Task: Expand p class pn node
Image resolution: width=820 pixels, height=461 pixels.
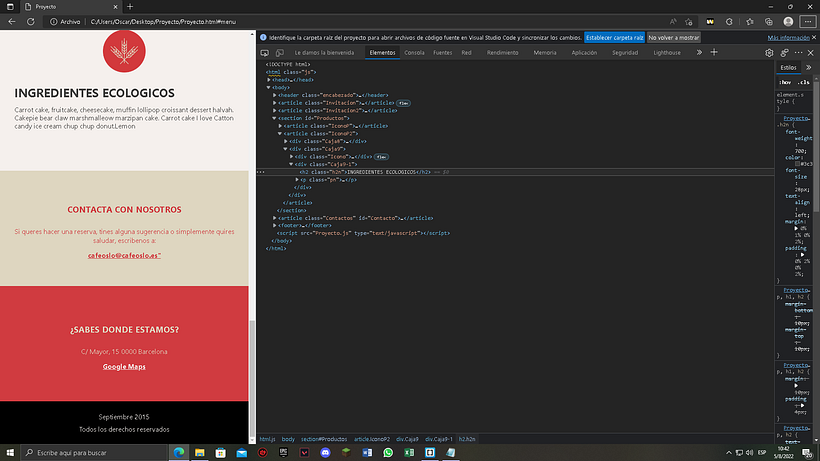Action: (x=298, y=180)
